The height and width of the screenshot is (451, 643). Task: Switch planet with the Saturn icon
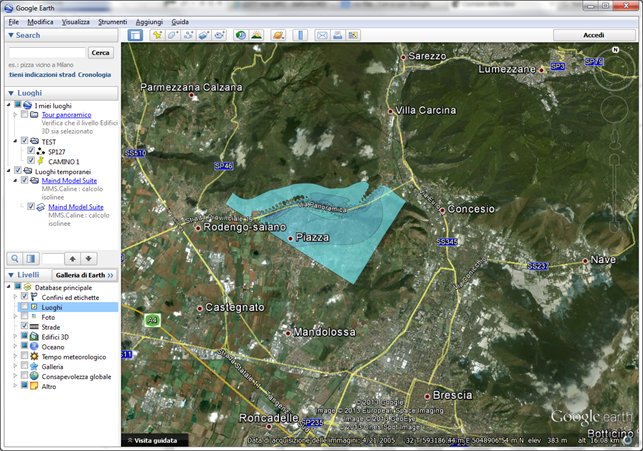(278, 35)
